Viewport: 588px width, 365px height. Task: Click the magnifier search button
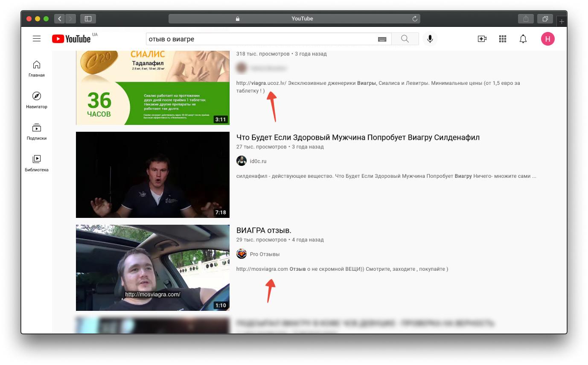[x=405, y=39]
